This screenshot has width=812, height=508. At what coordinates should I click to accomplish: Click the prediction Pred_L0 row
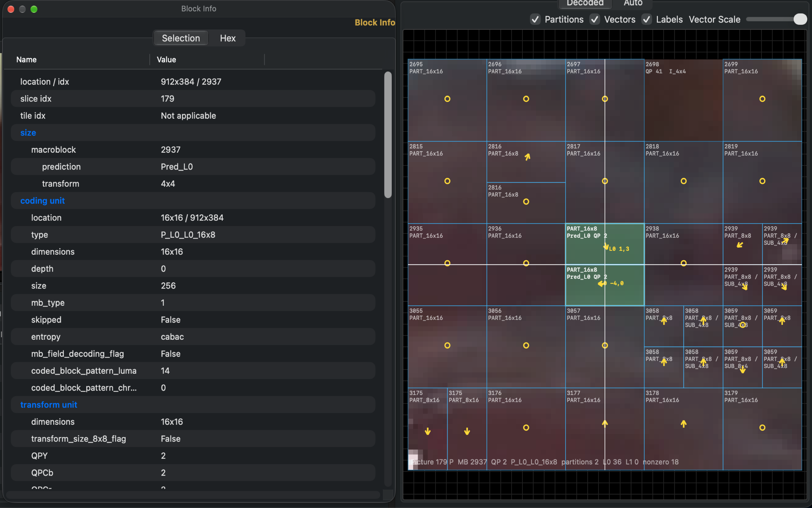pyautogui.click(x=193, y=167)
